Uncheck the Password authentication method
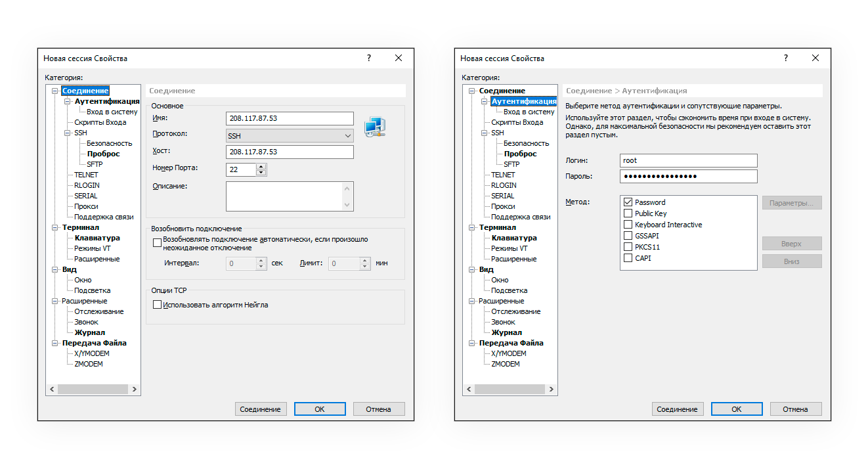Viewport: 868px width, 469px height. (x=628, y=202)
